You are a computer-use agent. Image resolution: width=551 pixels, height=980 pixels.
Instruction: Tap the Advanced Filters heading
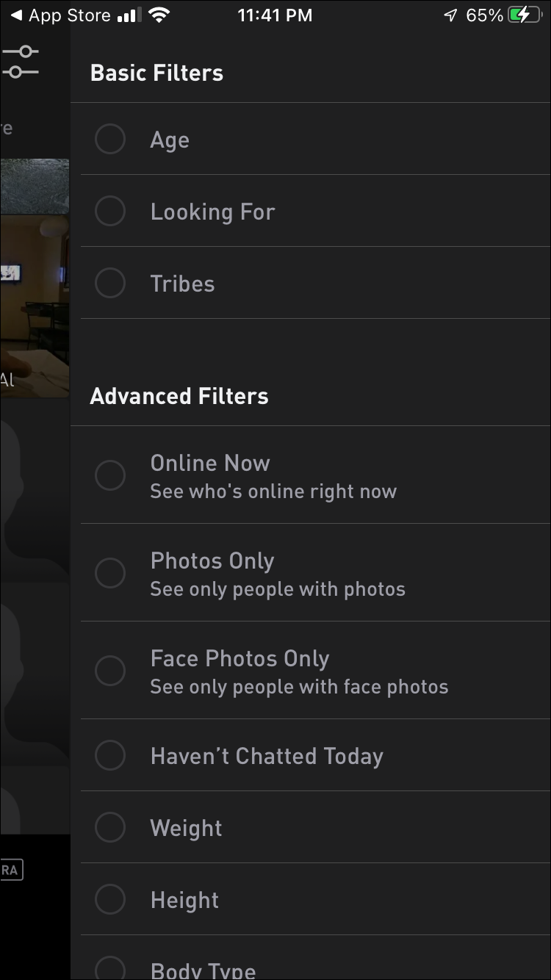pyautogui.click(x=179, y=396)
